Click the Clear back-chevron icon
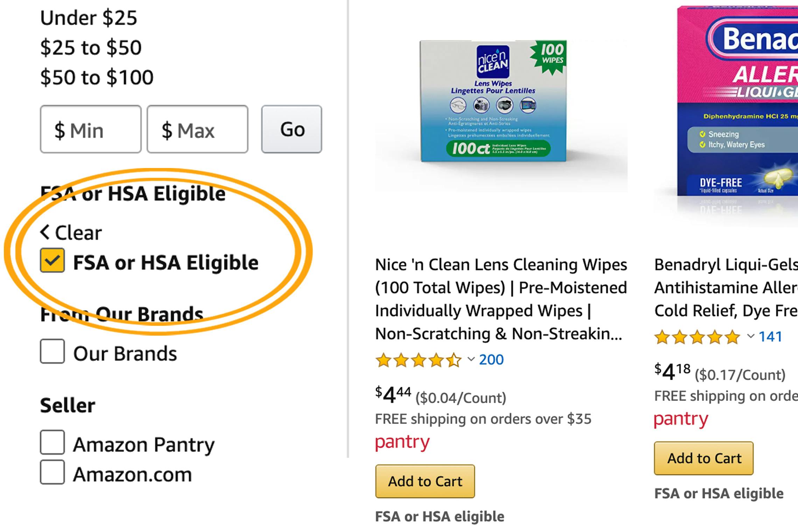This screenshot has height=532, width=798. (45, 232)
